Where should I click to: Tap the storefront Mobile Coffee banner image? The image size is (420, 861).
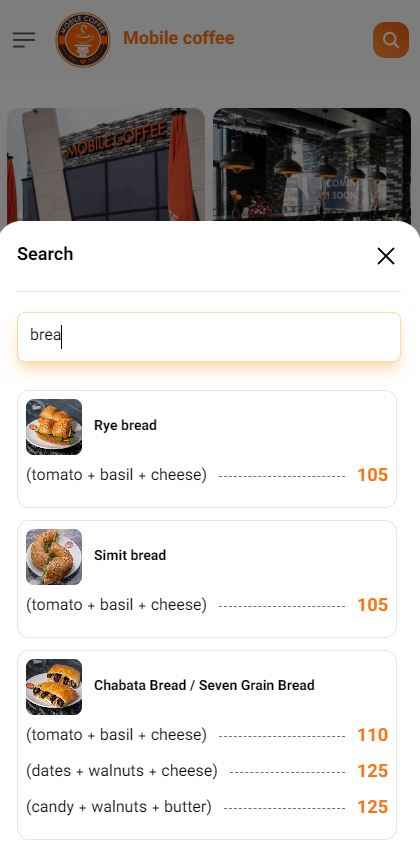pos(105,165)
